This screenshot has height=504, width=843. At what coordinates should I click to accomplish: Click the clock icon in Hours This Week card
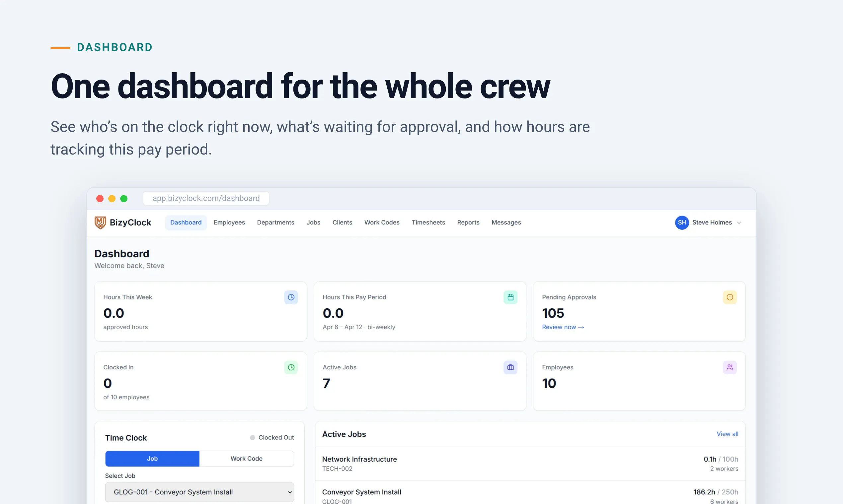pos(291,297)
